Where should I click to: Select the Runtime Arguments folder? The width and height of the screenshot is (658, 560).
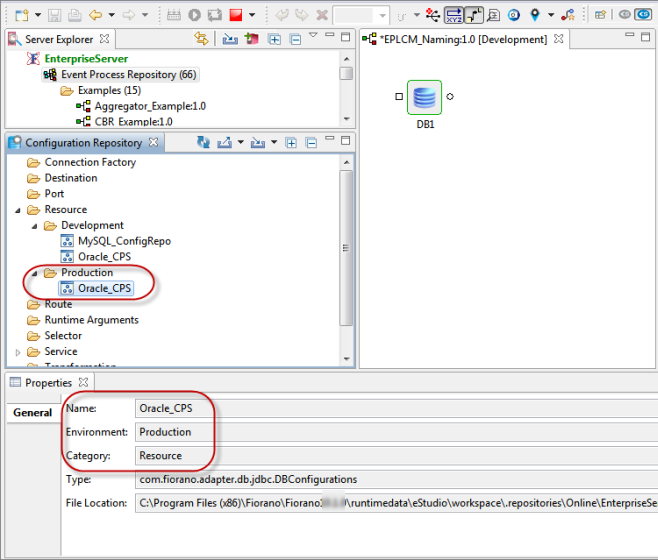[91, 320]
